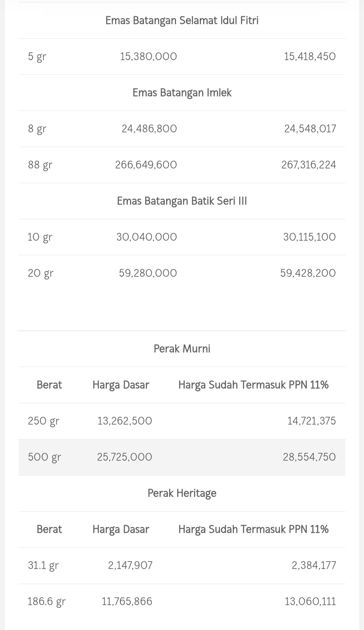Click the 30,040,000 base price

pos(147,237)
